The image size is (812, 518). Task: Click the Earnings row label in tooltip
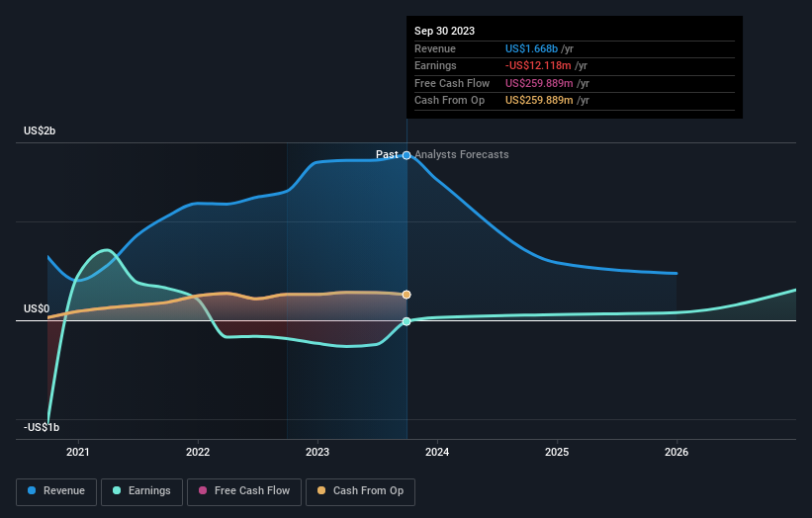pos(435,65)
